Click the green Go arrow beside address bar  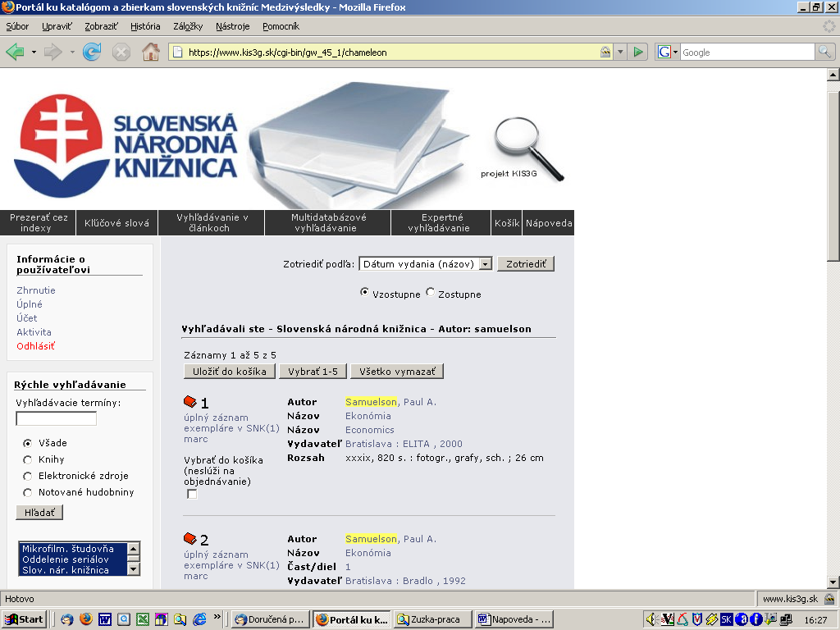(x=639, y=52)
